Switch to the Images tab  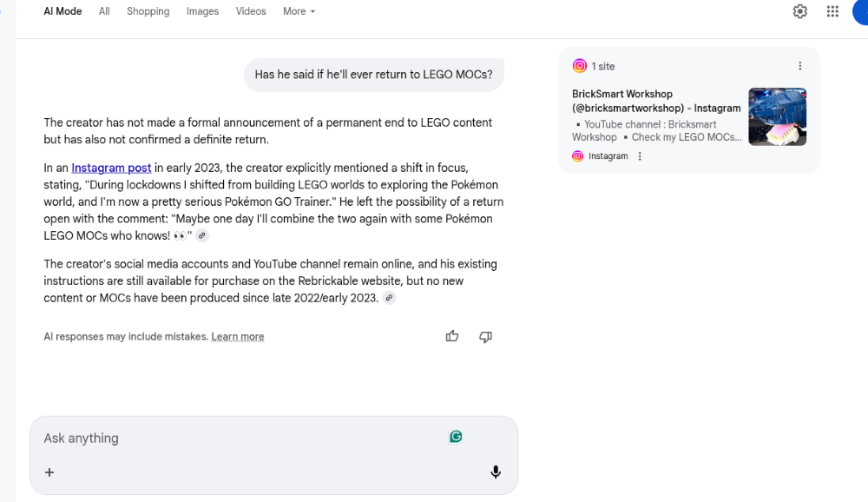[202, 11]
